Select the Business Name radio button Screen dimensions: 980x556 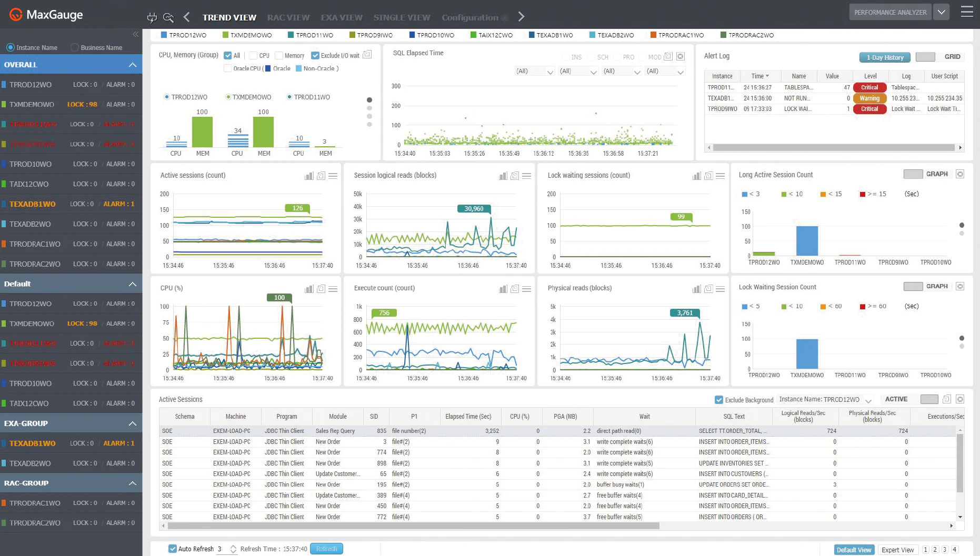pyautogui.click(x=75, y=47)
